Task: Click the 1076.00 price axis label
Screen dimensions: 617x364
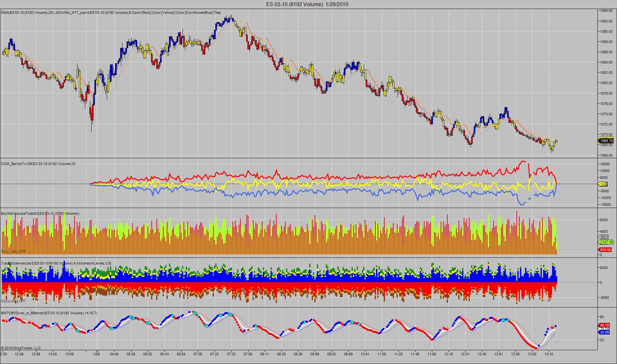Action: pos(606,104)
